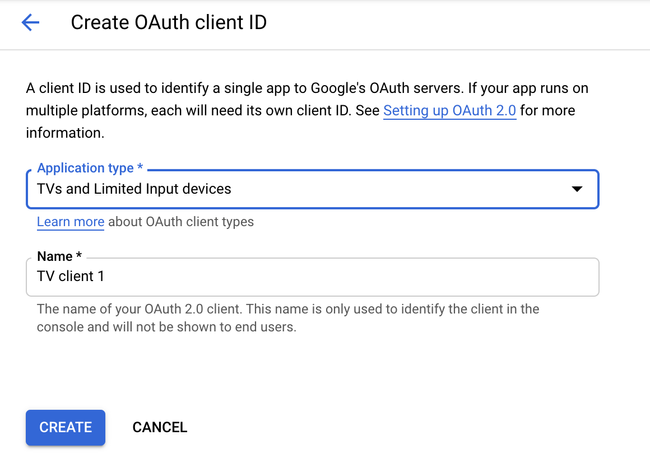Open the "TVs and Limited Input devices" combo box

click(300, 189)
